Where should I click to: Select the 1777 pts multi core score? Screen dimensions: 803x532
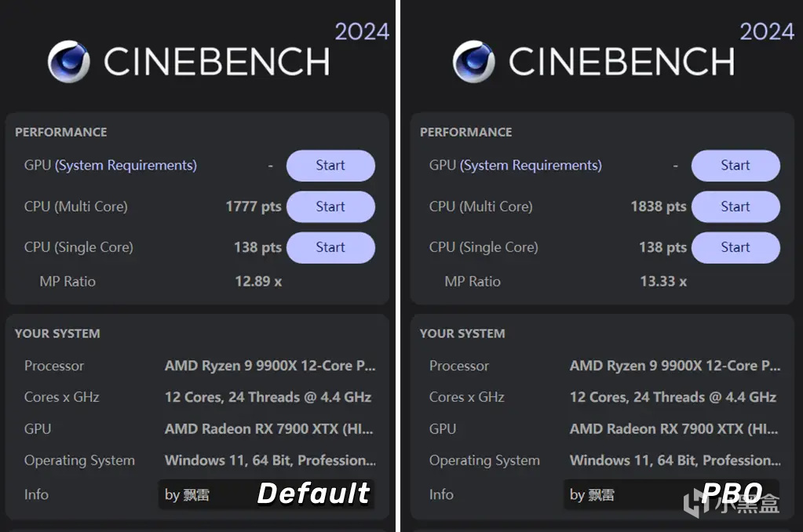(253, 207)
